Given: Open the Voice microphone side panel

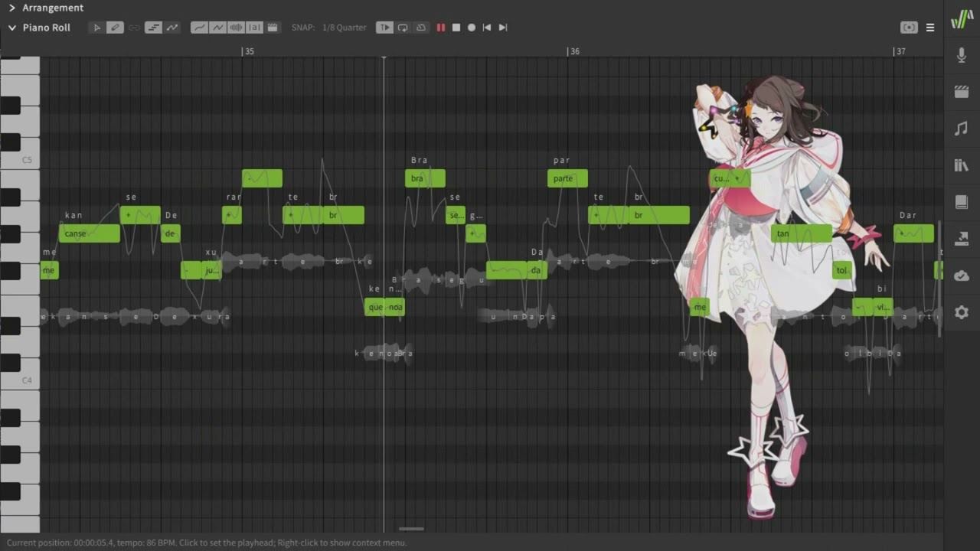Looking at the screenshot, I should click(x=962, y=55).
